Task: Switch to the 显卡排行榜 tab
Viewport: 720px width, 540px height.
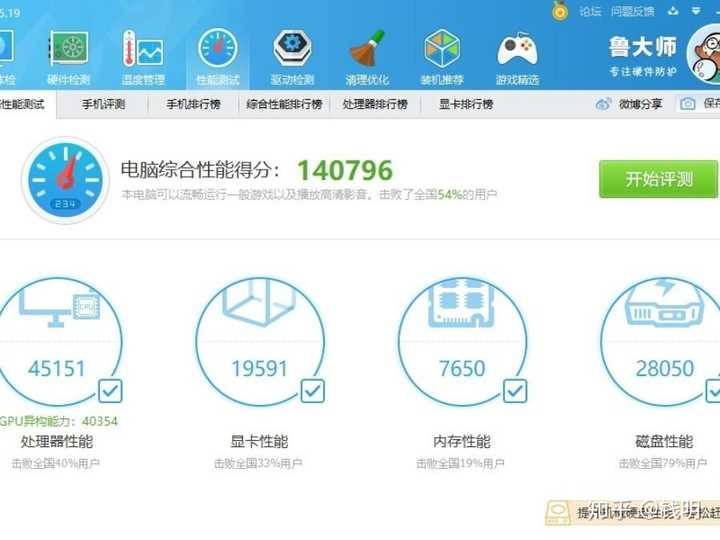Action: click(x=466, y=104)
